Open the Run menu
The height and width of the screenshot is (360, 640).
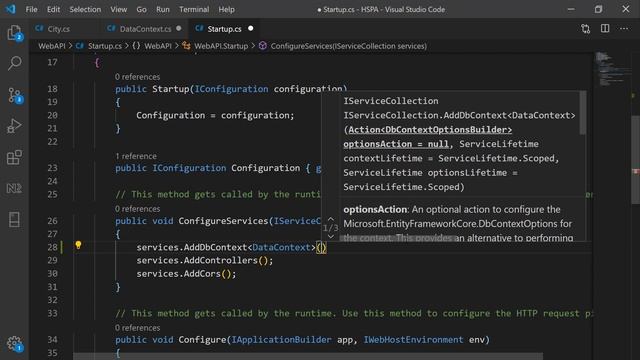click(162, 9)
